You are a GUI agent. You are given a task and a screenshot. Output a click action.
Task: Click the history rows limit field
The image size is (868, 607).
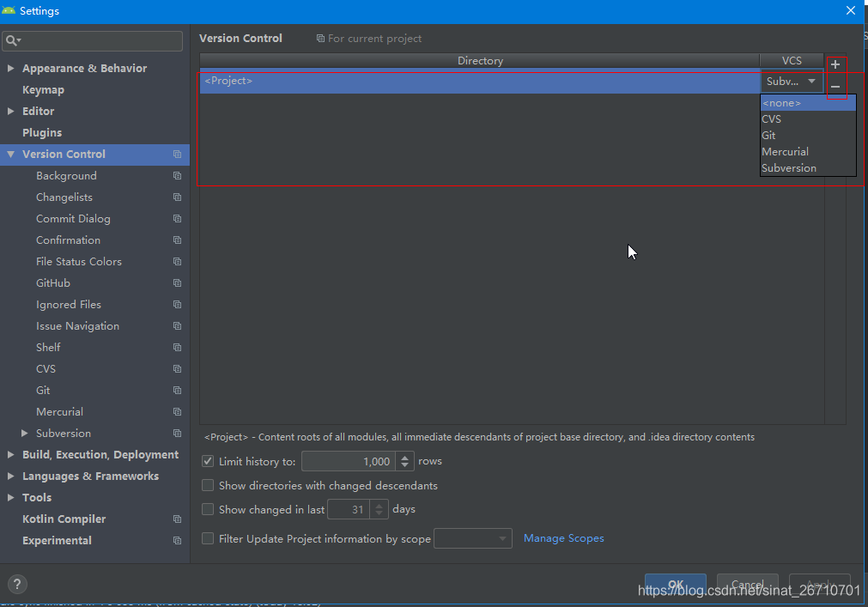tap(349, 462)
